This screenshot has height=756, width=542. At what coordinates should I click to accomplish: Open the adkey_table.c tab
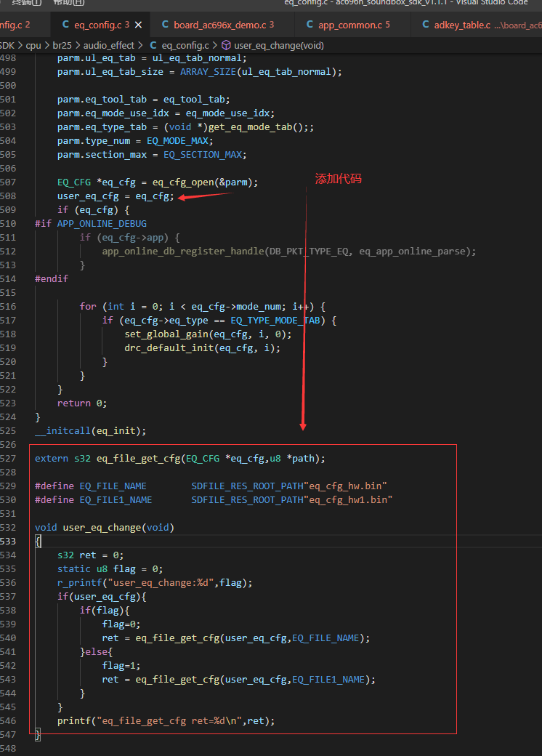point(462,25)
